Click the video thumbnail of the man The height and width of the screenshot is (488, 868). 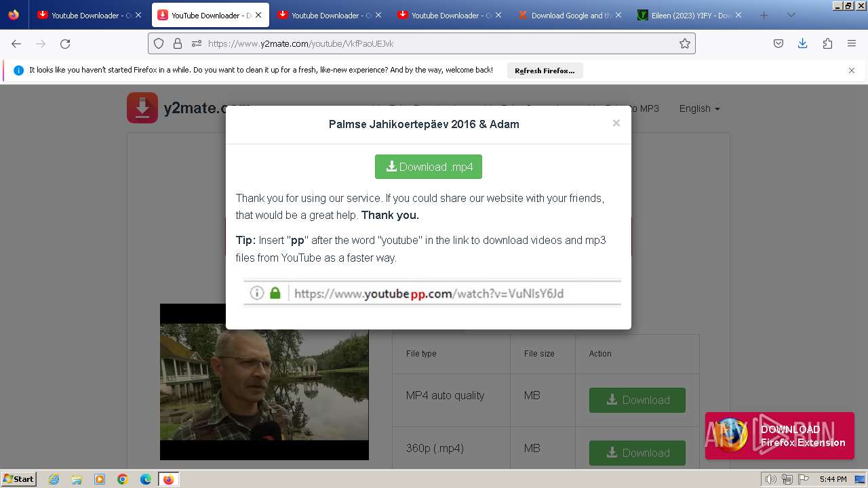click(x=264, y=382)
